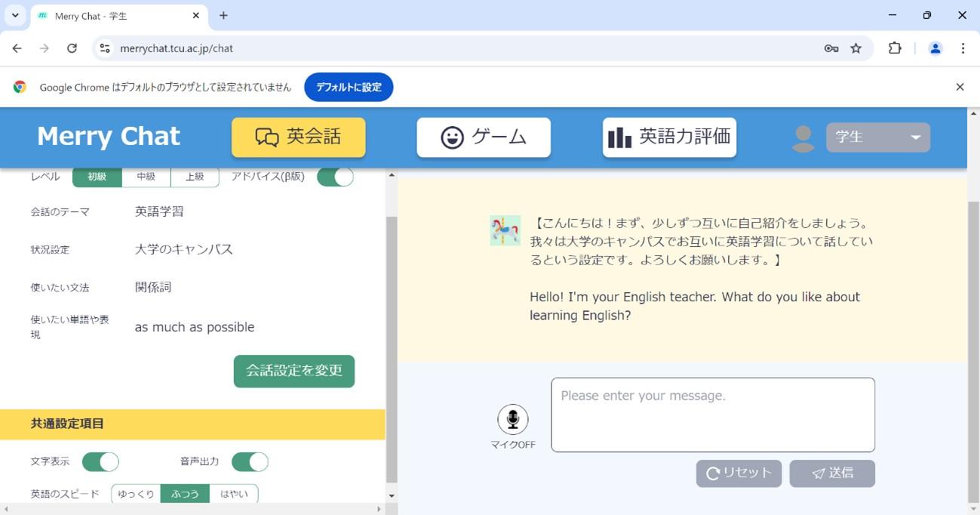This screenshot has width=980, height=515.
Task: Open the Chrome profile avatar icon
Action: pyautogui.click(x=935, y=48)
